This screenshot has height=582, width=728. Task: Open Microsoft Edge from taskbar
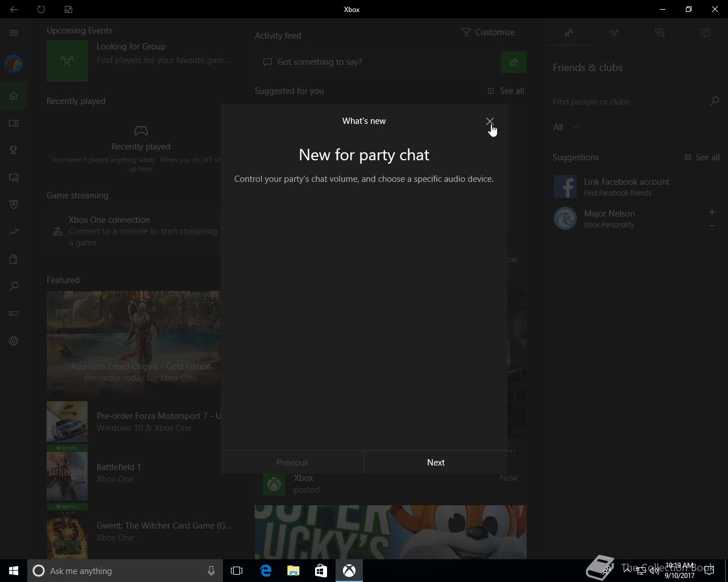pyautogui.click(x=266, y=571)
